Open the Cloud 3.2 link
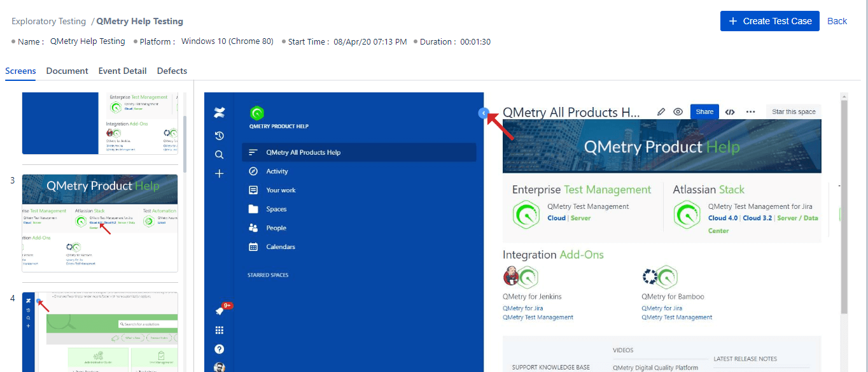The height and width of the screenshot is (372, 868). point(757,218)
